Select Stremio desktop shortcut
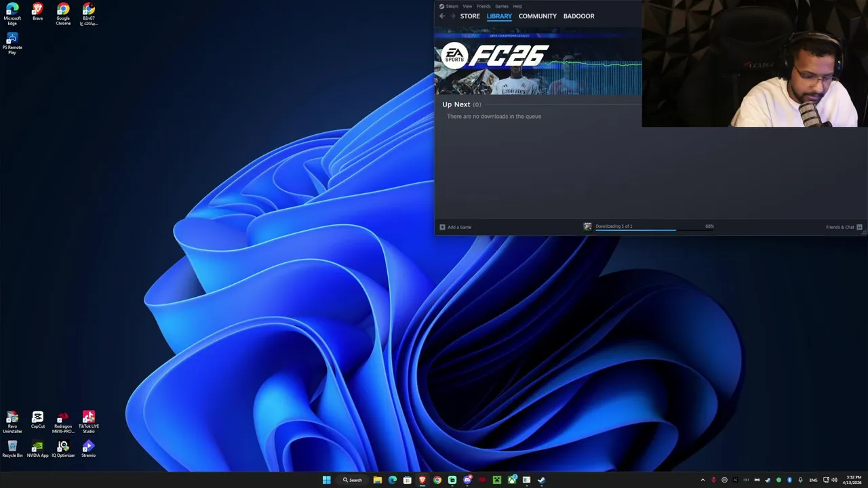The height and width of the screenshot is (488, 868). [x=89, y=449]
